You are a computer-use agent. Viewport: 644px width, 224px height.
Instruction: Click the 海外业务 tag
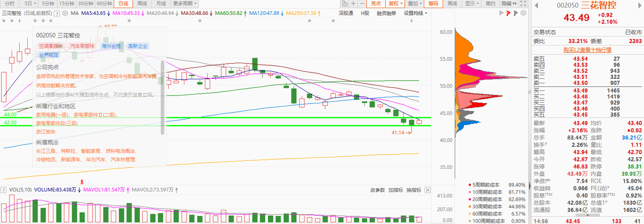click(111, 46)
